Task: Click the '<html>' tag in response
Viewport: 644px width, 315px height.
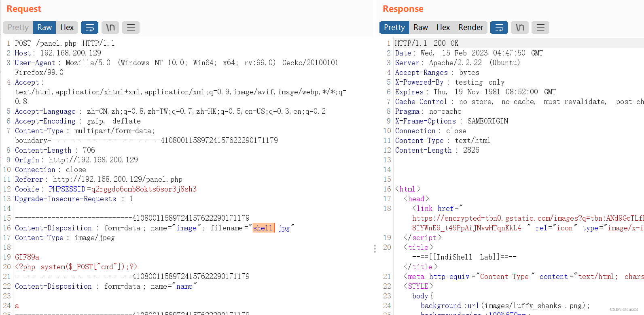Action: (408, 189)
